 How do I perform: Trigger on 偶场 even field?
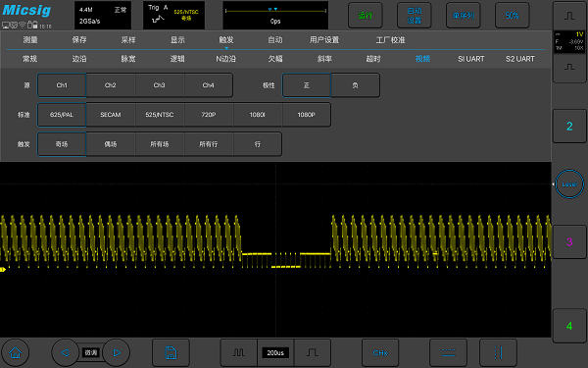(111, 144)
